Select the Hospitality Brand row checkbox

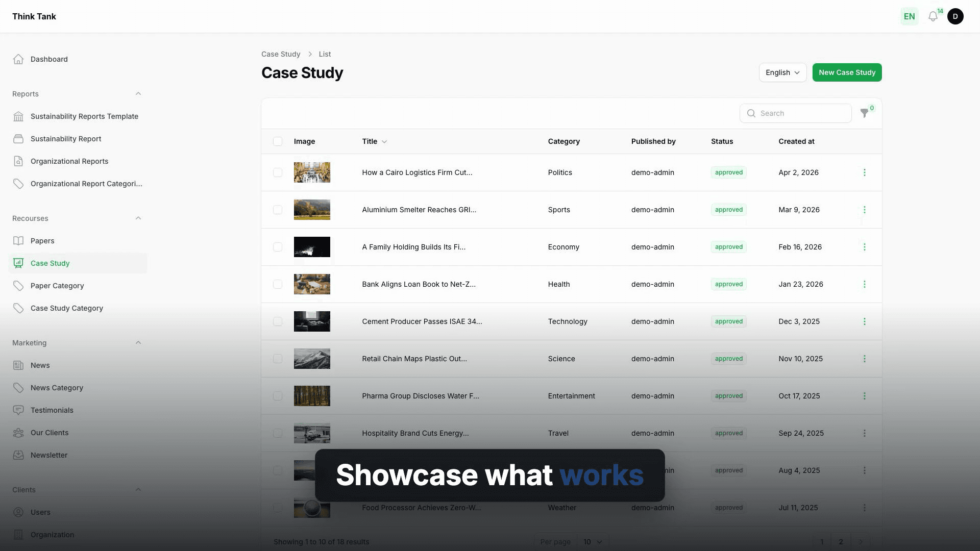pyautogui.click(x=278, y=433)
